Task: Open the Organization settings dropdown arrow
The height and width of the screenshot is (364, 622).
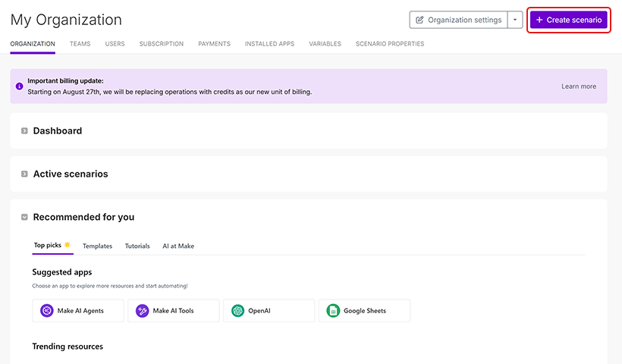Action: point(516,20)
